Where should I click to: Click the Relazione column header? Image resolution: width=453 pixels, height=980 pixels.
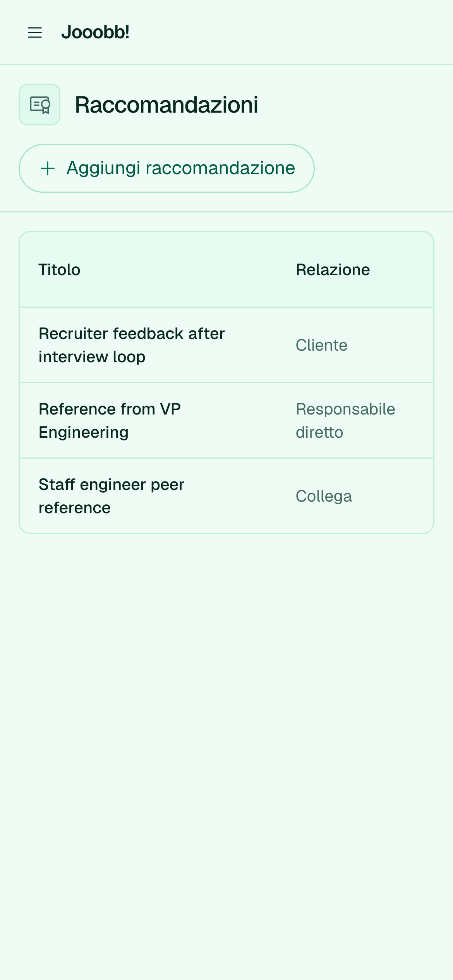[333, 270]
